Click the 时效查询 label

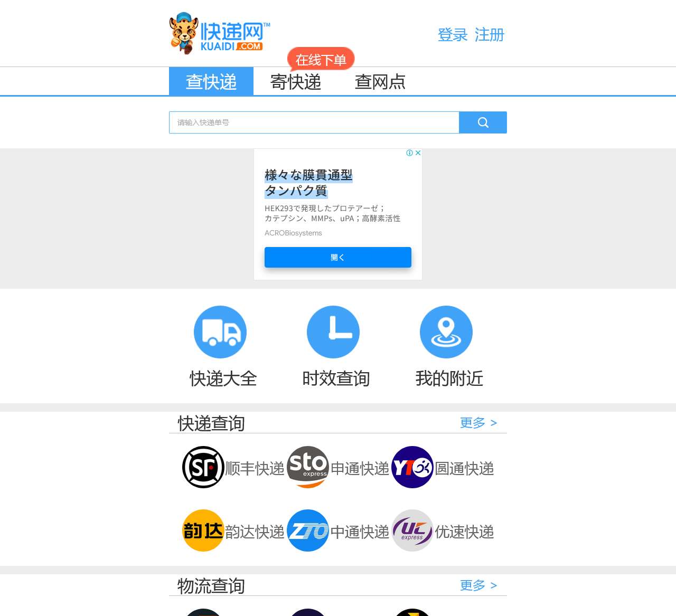coord(336,378)
